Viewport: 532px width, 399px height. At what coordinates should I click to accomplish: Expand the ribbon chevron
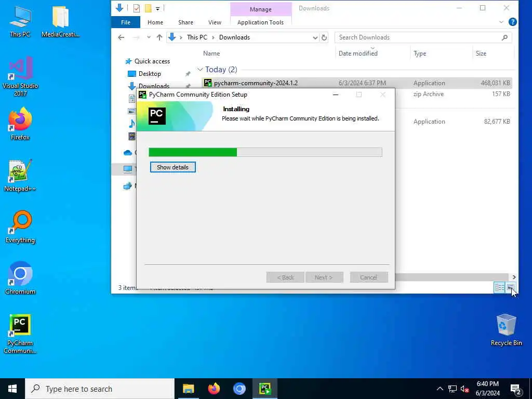[x=501, y=22]
